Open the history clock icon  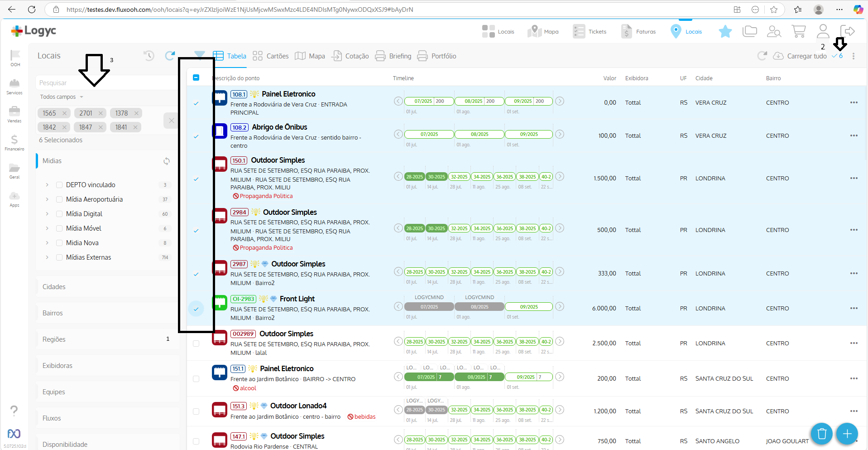pos(149,56)
